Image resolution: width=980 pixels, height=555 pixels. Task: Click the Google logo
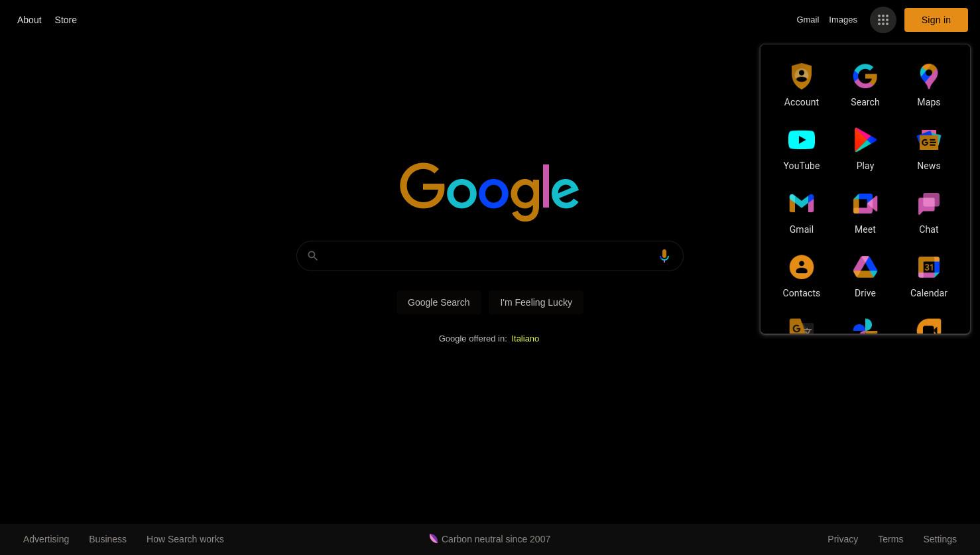(x=489, y=192)
